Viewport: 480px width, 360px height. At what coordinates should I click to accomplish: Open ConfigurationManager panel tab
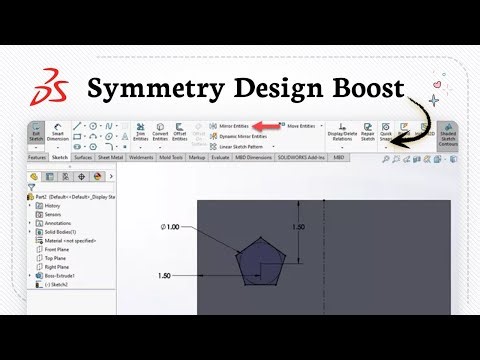(x=66, y=176)
